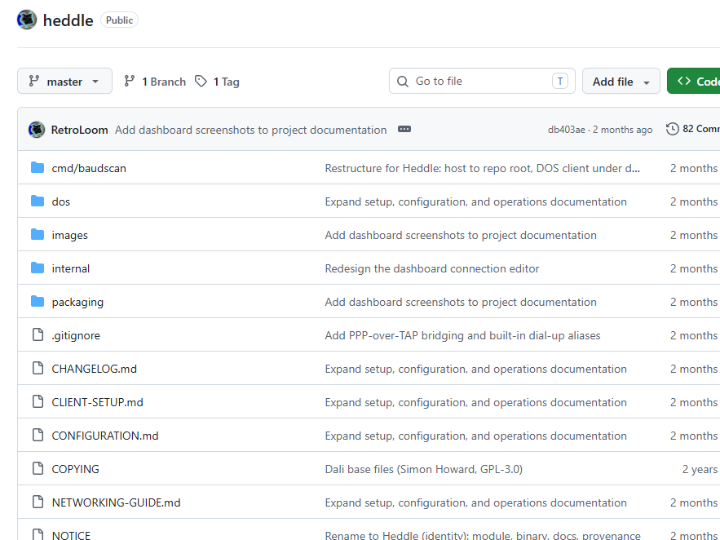Screen dimensions: 720x540
Task: Open the packaging folder
Action: 78,302
